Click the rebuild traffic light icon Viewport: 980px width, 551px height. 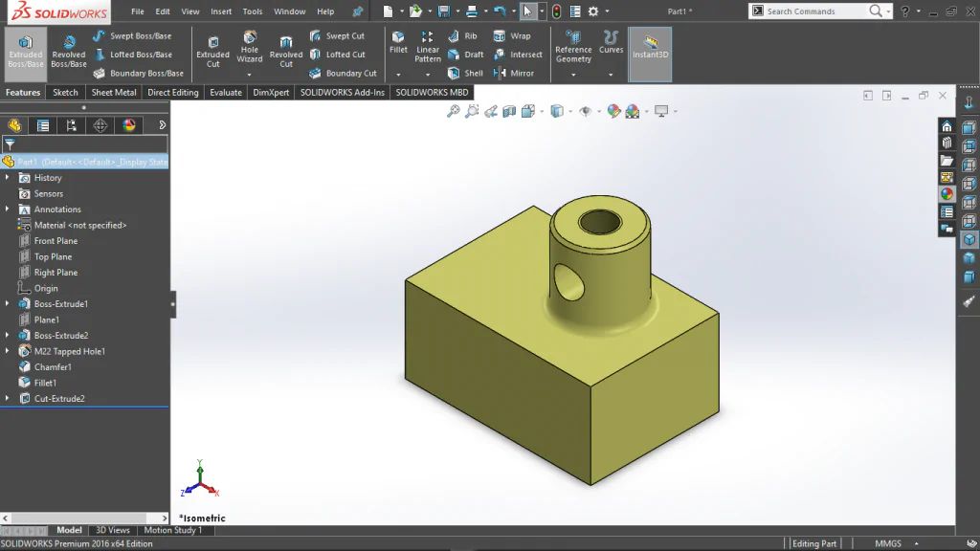pos(556,11)
